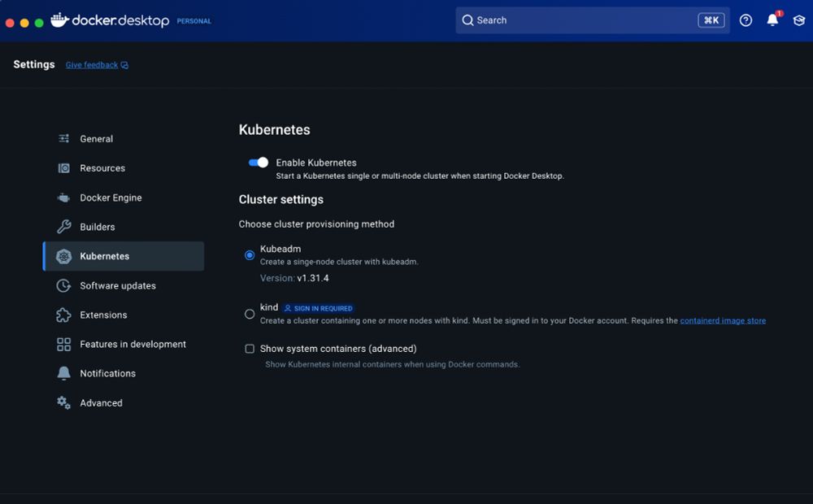This screenshot has height=504, width=813.
Task: Click the magnifier icon in Search bar
Action: tap(467, 20)
